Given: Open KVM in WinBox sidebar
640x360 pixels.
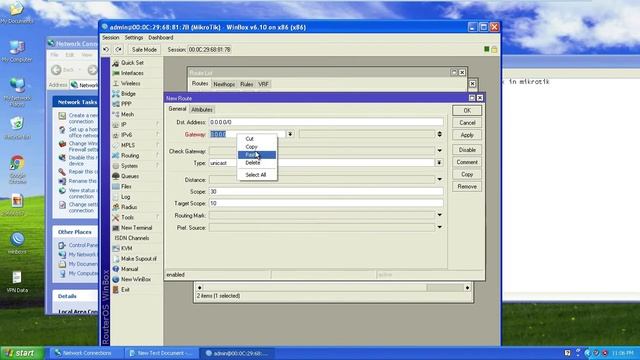Looking at the screenshot, I should point(127,248).
